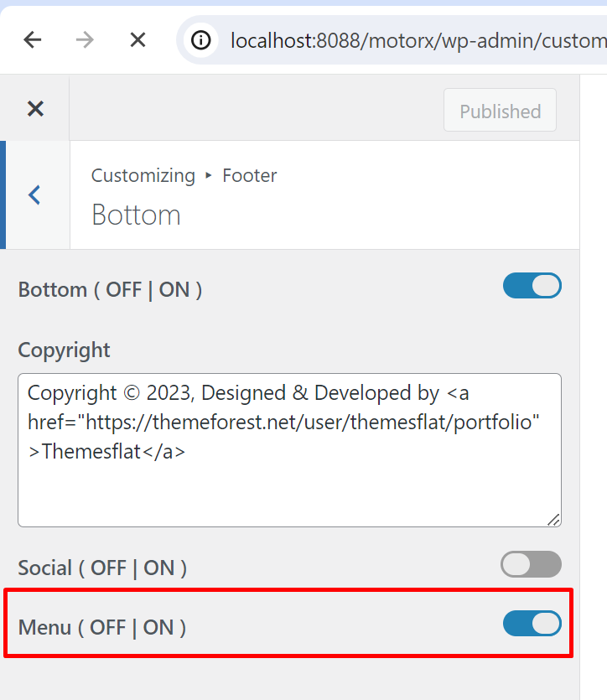Disable the Bottom ( OFF | ON ) switch

(532, 286)
